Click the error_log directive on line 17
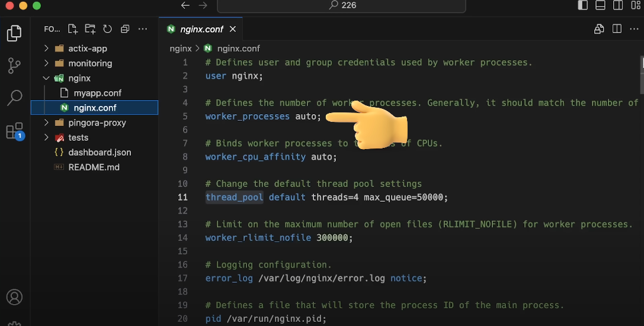Viewport: 644px width, 326px height. (x=229, y=278)
